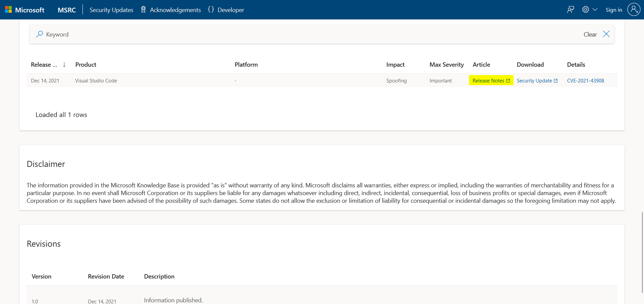644x304 pixels.
Task: Click Release Notes external link icon
Action: pyautogui.click(x=508, y=81)
